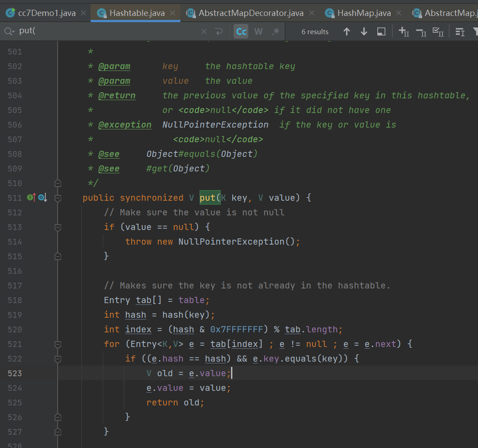Click the first @param tag for key
This screenshot has width=478, height=448.
click(114, 66)
